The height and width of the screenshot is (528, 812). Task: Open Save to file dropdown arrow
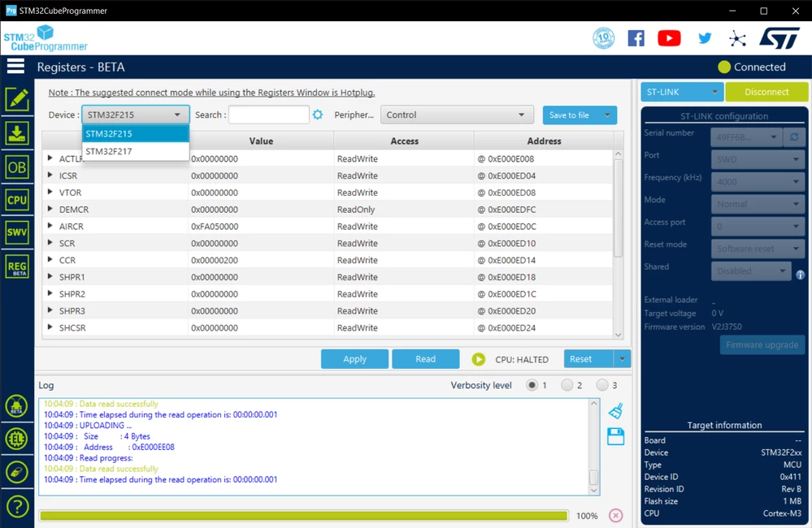(607, 115)
